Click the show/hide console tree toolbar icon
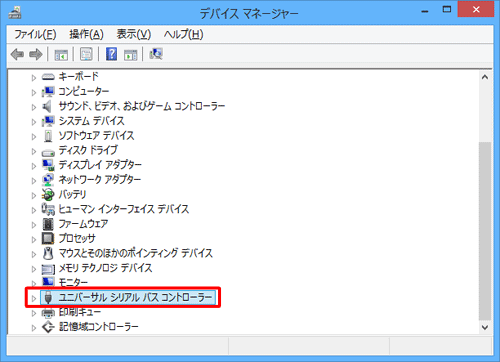This screenshot has height=362, width=500. point(61,54)
